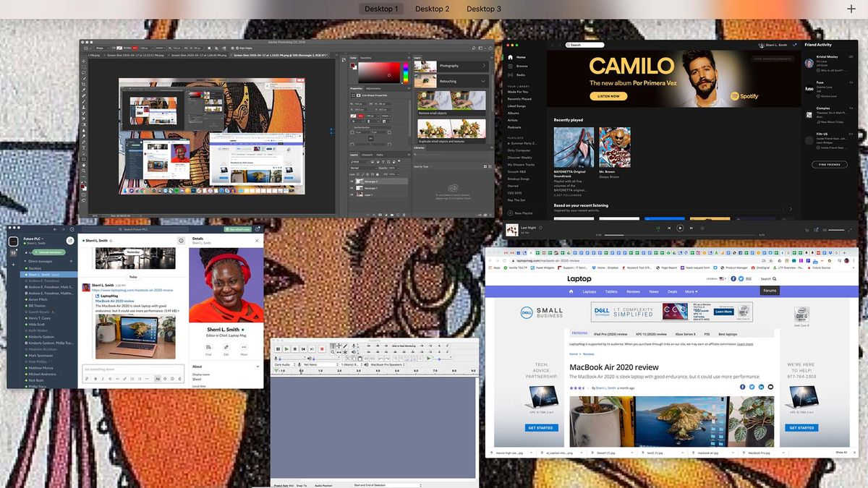Click GET STARTED in the Dell sidebar ad

pyautogui.click(x=541, y=427)
